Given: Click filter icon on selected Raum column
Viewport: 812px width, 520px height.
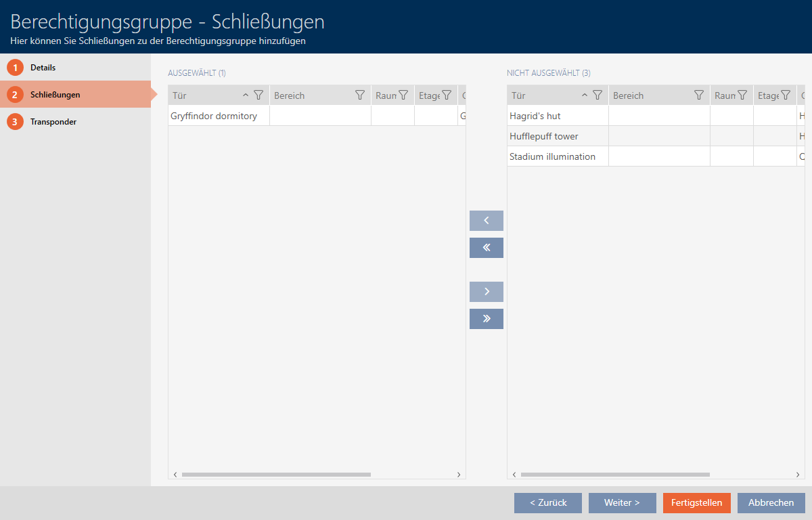Looking at the screenshot, I should coord(403,95).
